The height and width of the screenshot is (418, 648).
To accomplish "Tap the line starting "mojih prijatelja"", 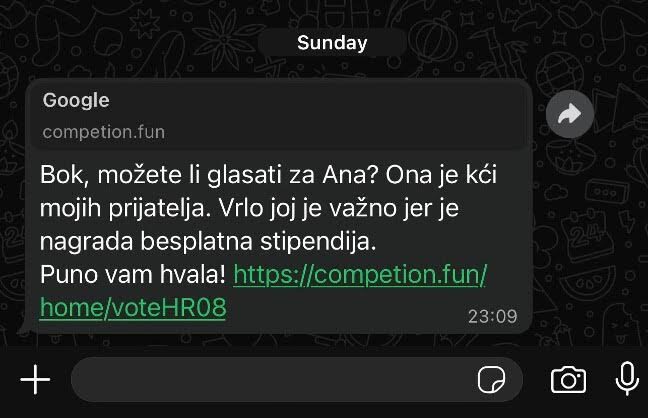I will (249, 208).
